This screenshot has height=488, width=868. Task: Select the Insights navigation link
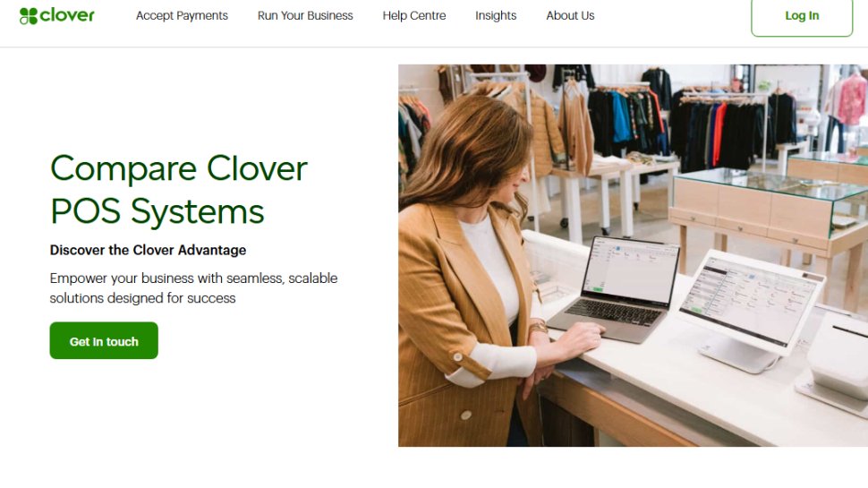pyautogui.click(x=496, y=15)
